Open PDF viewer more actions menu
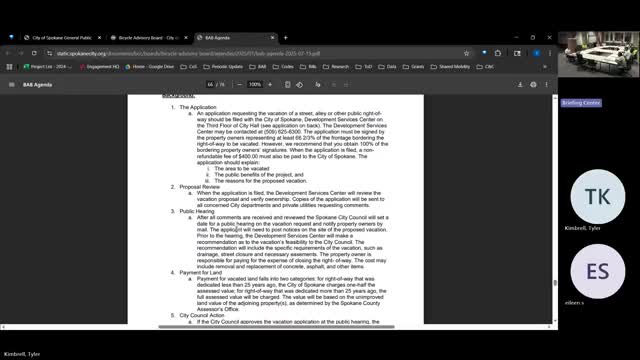 coord(547,84)
